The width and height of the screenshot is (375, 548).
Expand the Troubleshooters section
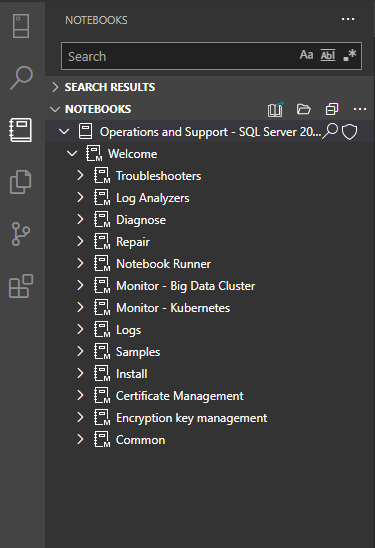[x=80, y=175]
